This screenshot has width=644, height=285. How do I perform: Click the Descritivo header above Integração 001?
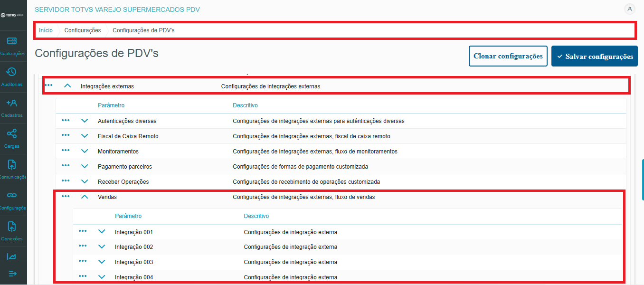[256, 216]
